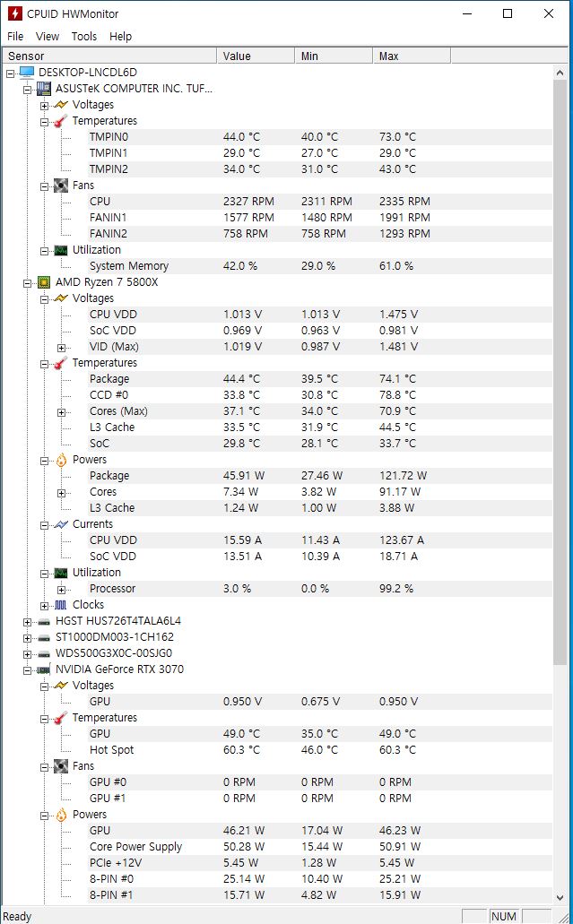573x924 pixels.
Task: Click the Currents wave icon
Action: click(61, 524)
